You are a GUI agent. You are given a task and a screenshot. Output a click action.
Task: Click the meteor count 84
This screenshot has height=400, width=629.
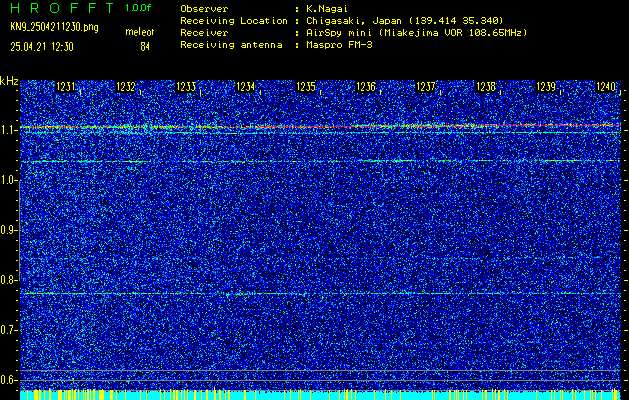click(x=145, y=47)
